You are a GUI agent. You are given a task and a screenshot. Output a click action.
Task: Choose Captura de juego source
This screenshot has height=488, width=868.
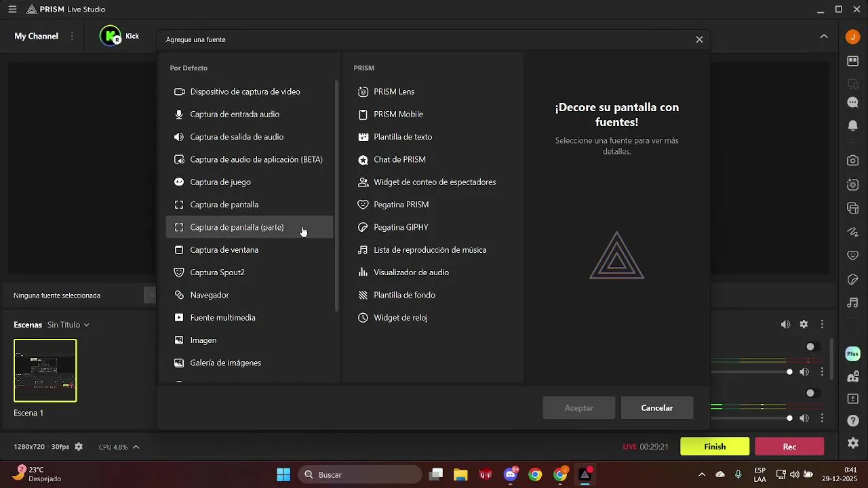click(x=250, y=182)
